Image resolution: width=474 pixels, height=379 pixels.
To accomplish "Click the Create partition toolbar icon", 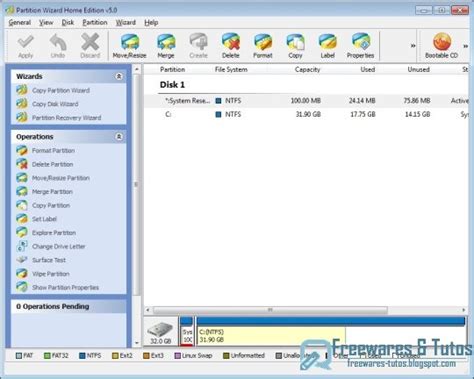I will tap(198, 46).
